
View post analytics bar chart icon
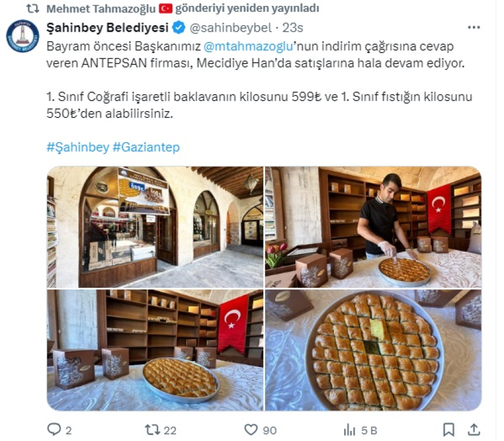(x=349, y=430)
